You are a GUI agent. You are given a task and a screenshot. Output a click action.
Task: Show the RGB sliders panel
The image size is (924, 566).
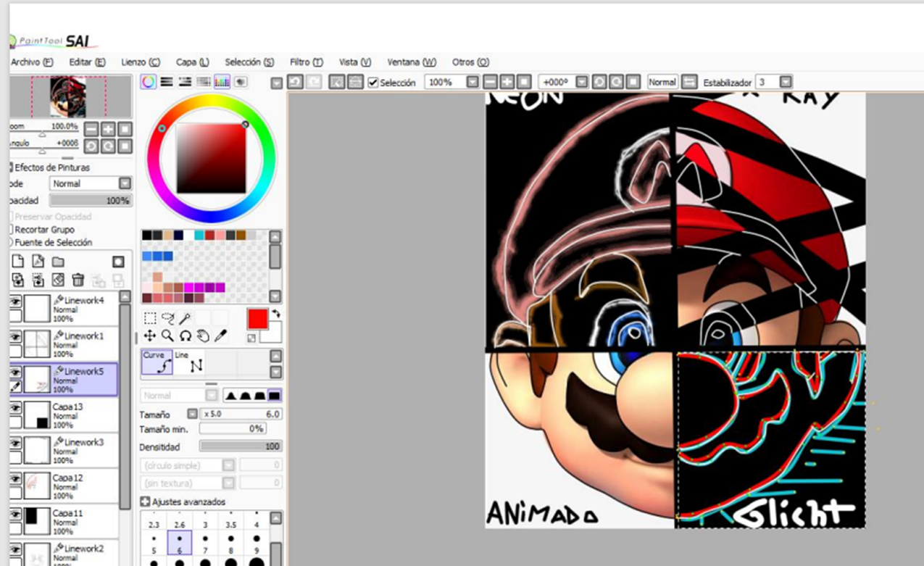[167, 82]
